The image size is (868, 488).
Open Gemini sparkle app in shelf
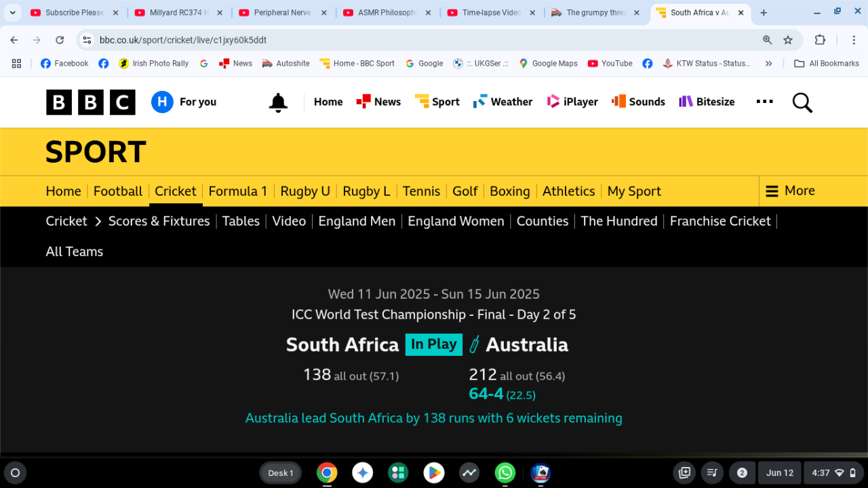pyautogui.click(x=362, y=472)
